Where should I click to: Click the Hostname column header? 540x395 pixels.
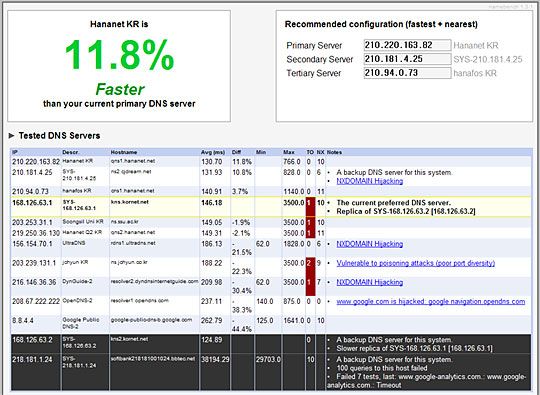(x=124, y=152)
